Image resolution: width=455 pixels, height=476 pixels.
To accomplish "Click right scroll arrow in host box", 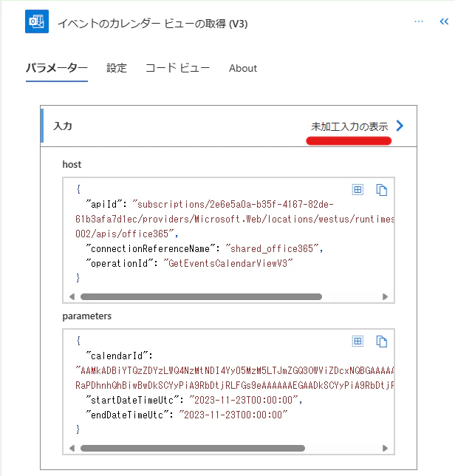I will pyautogui.click(x=386, y=296).
